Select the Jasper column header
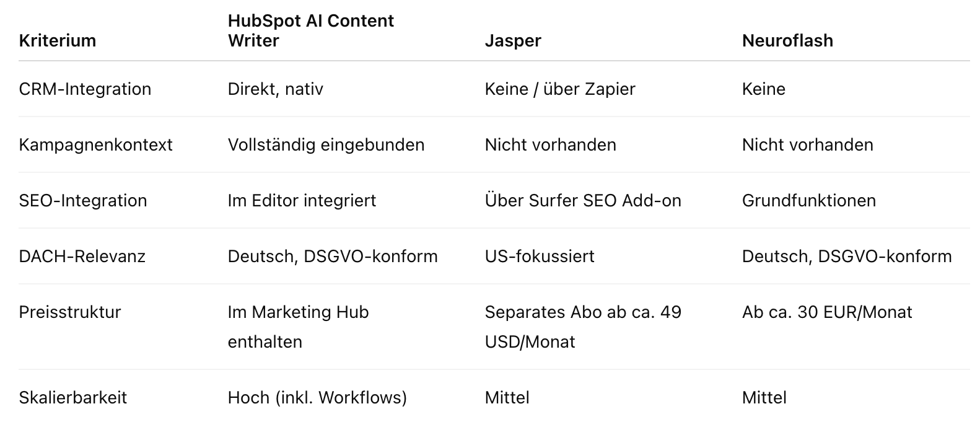 [513, 41]
